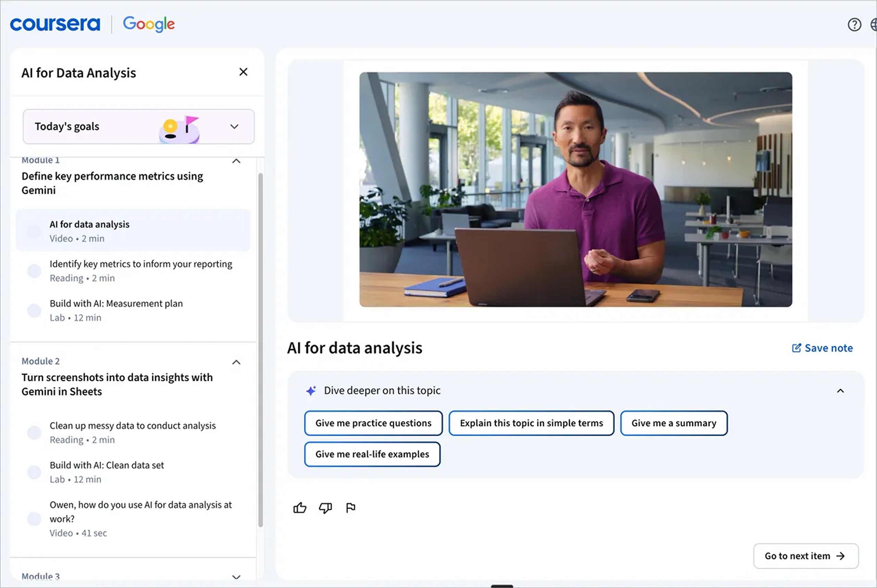Click Explain this topic in simple terms
The image size is (877, 588).
531,423
